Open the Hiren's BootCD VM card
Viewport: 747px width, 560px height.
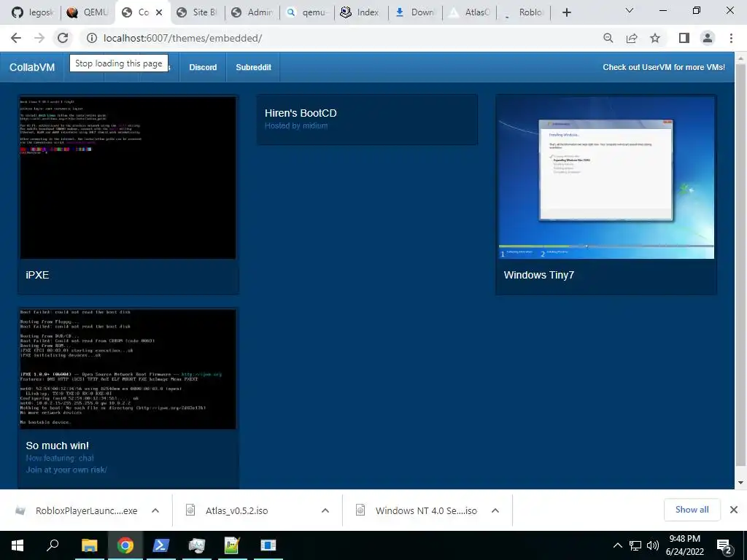(x=367, y=119)
